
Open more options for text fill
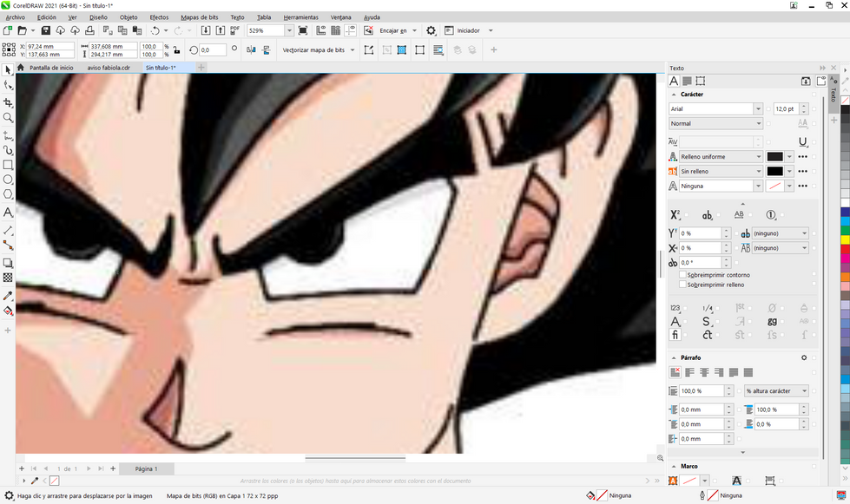(x=803, y=156)
